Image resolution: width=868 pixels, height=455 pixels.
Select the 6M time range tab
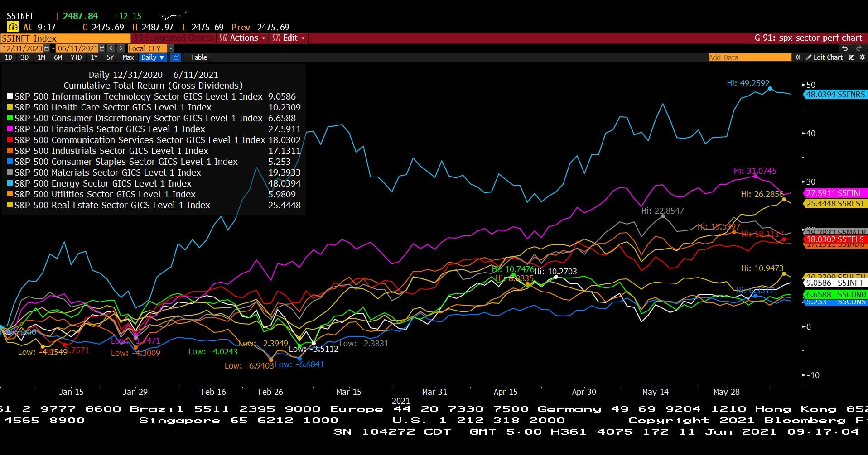click(x=58, y=57)
